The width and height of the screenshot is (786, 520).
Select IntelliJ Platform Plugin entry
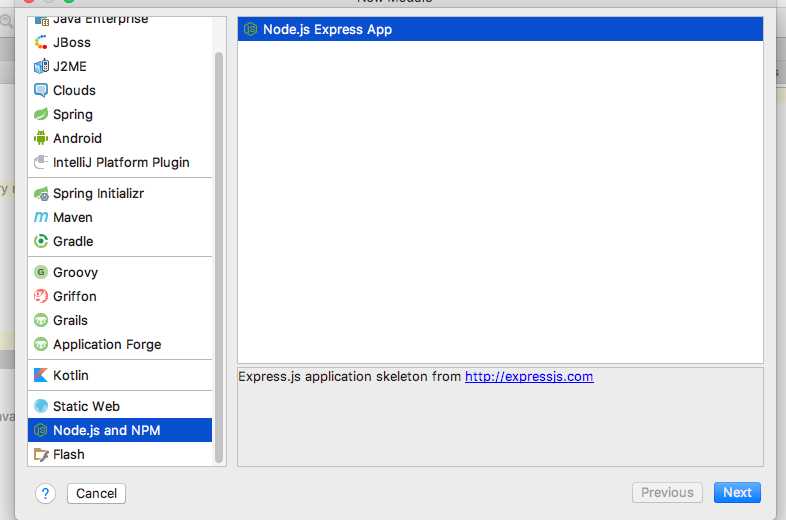pyautogui.click(x=120, y=162)
